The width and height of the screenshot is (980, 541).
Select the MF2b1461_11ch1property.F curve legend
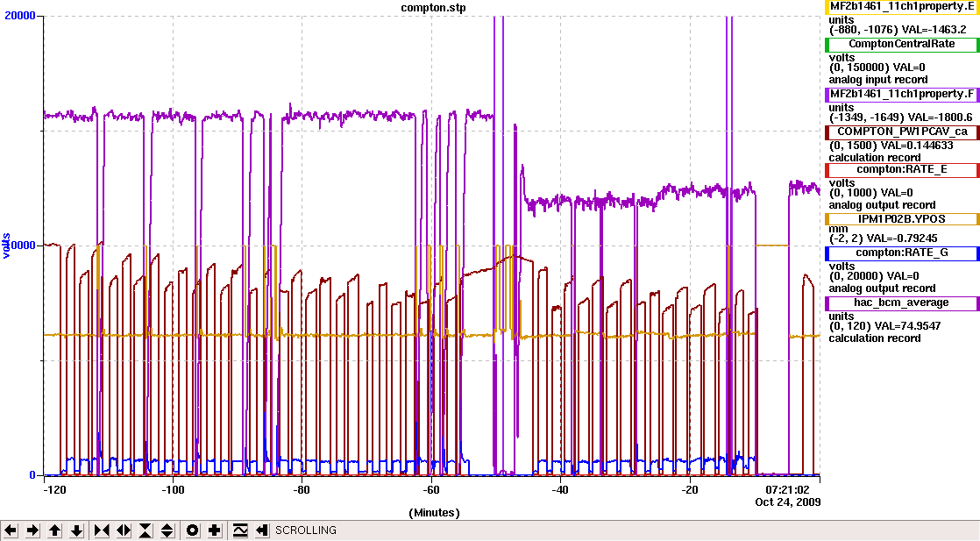pyautogui.click(x=902, y=95)
